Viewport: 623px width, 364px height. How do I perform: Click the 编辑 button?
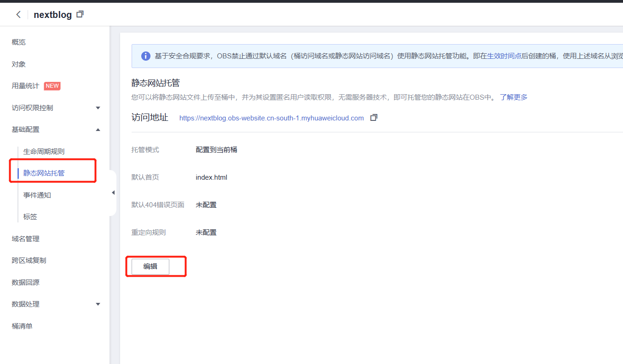150,267
